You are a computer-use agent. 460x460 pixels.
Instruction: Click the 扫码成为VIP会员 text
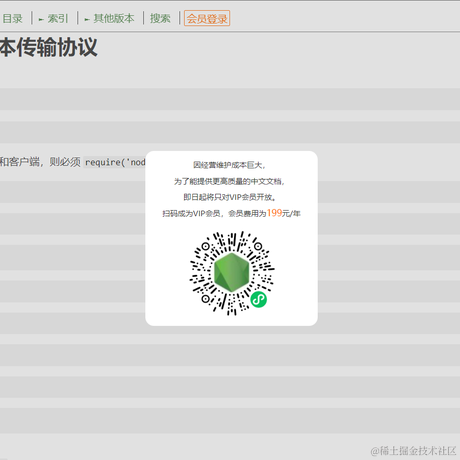pyautogui.click(x=191, y=213)
